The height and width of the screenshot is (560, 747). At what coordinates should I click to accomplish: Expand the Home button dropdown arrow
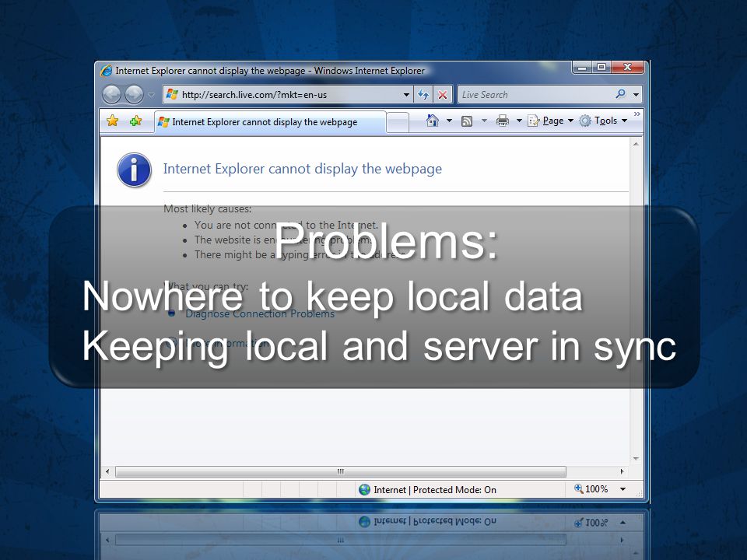point(449,121)
